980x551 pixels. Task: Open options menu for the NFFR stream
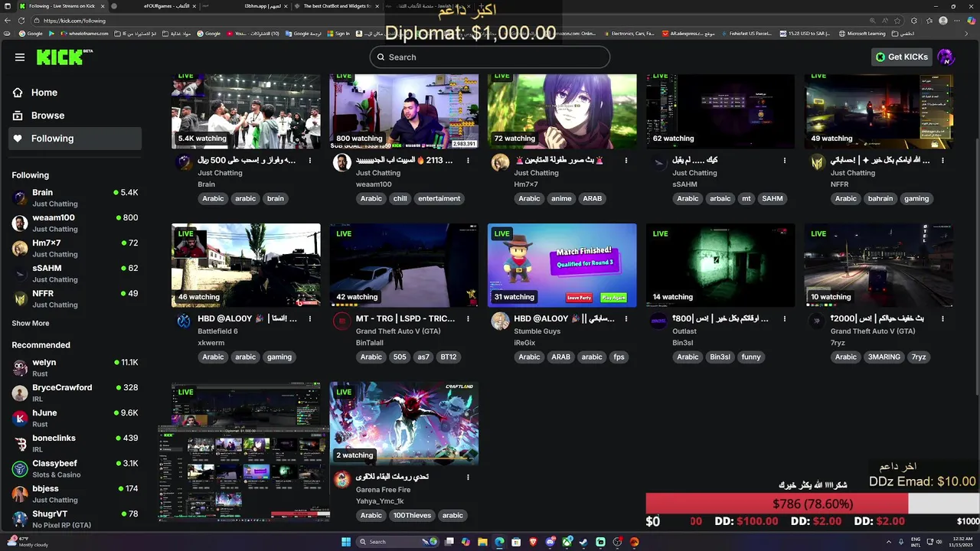tap(942, 161)
